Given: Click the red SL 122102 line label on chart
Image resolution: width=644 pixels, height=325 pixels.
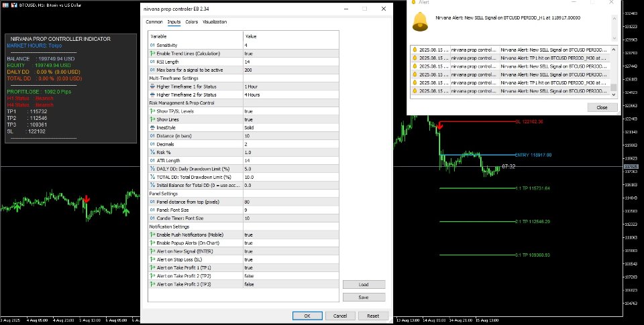Looking at the screenshot, I should click(x=529, y=121).
